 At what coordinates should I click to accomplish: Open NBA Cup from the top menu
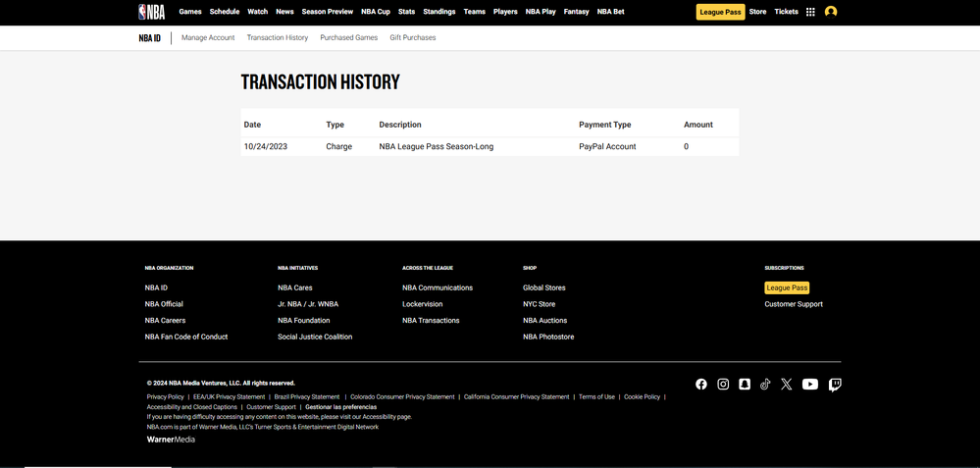(376, 12)
